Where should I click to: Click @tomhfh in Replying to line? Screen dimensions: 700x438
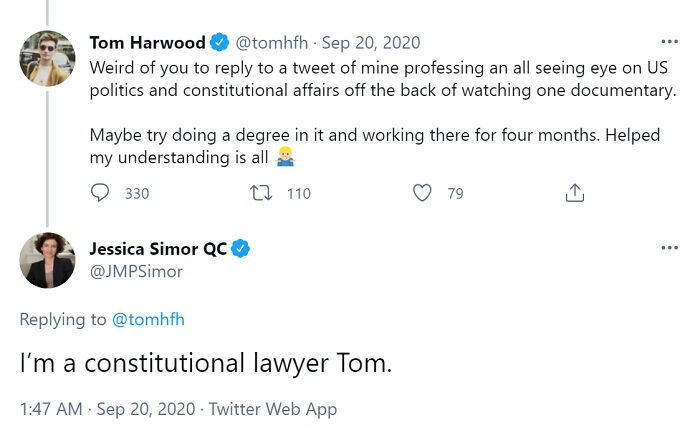click(148, 319)
